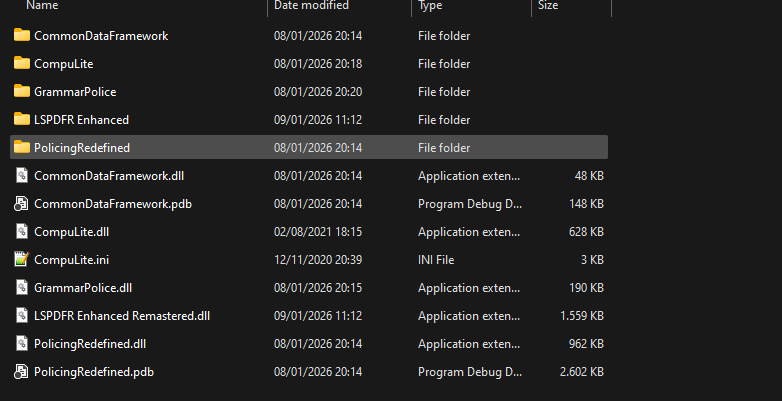Click the CompuLite folder icon
This screenshot has height=401, width=782.
point(21,63)
